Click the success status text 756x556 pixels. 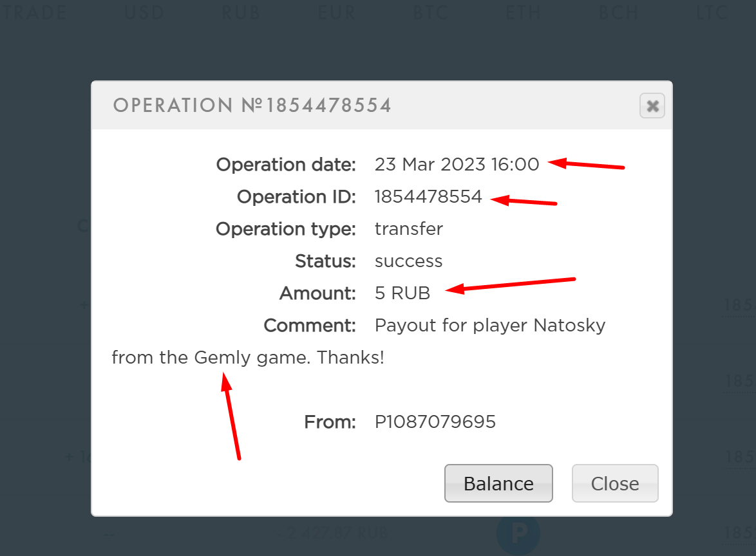408,261
